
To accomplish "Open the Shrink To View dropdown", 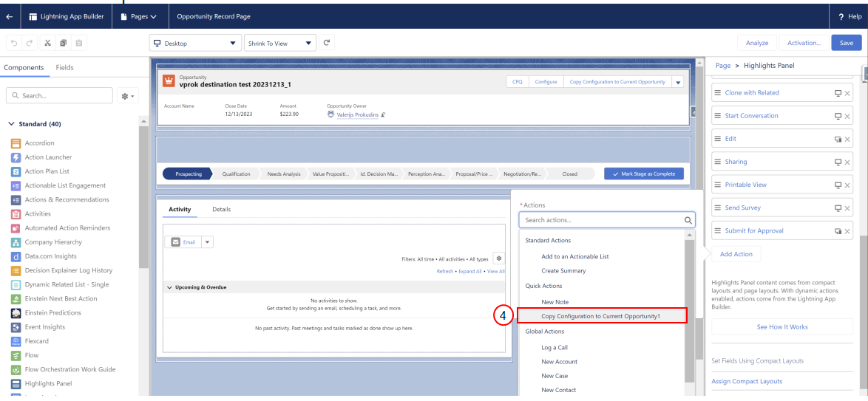I will pos(280,43).
